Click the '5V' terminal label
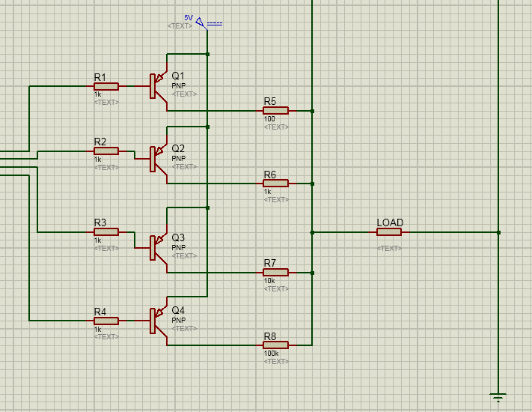 click(x=189, y=18)
